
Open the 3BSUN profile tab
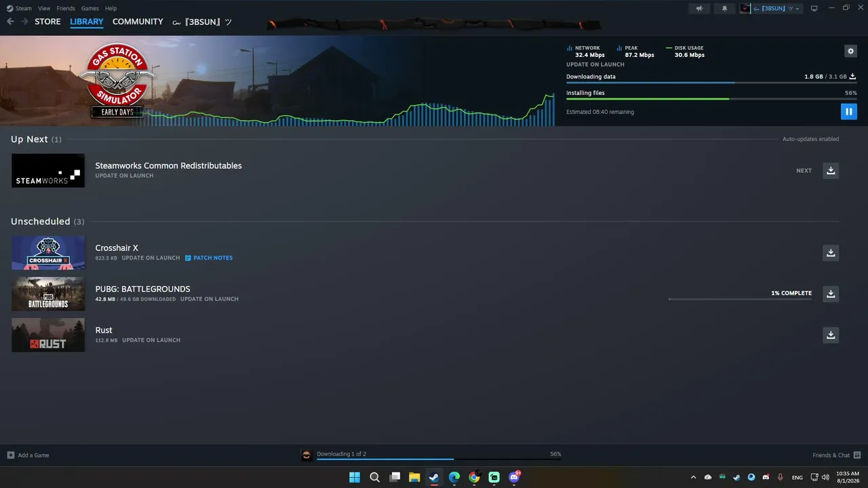coord(202,22)
